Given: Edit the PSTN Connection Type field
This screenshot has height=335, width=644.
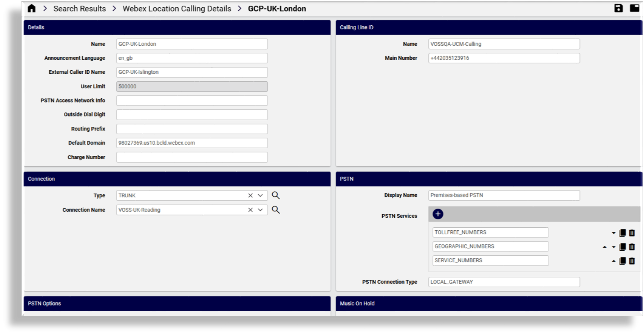Looking at the screenshot, I should coord(504,282).
